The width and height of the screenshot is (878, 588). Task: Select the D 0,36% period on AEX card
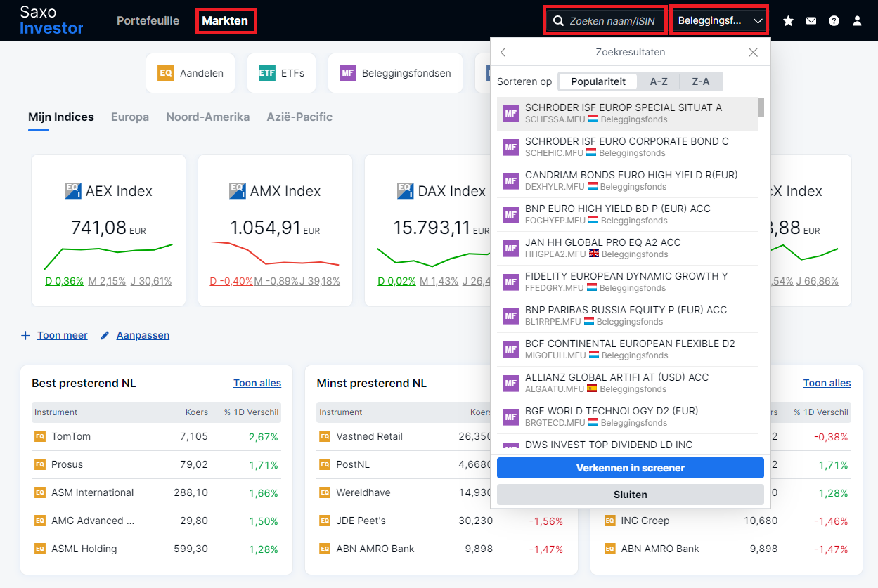pos(64,281)
